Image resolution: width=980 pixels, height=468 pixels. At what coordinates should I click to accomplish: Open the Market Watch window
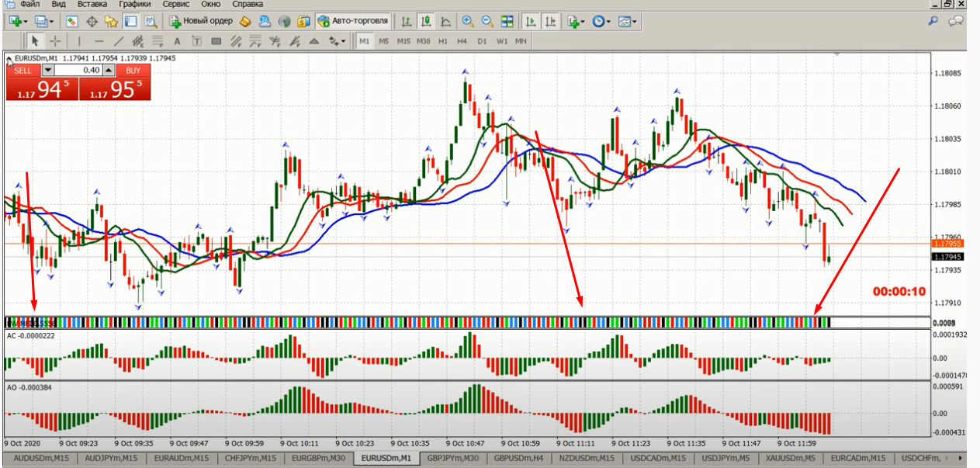73,22
